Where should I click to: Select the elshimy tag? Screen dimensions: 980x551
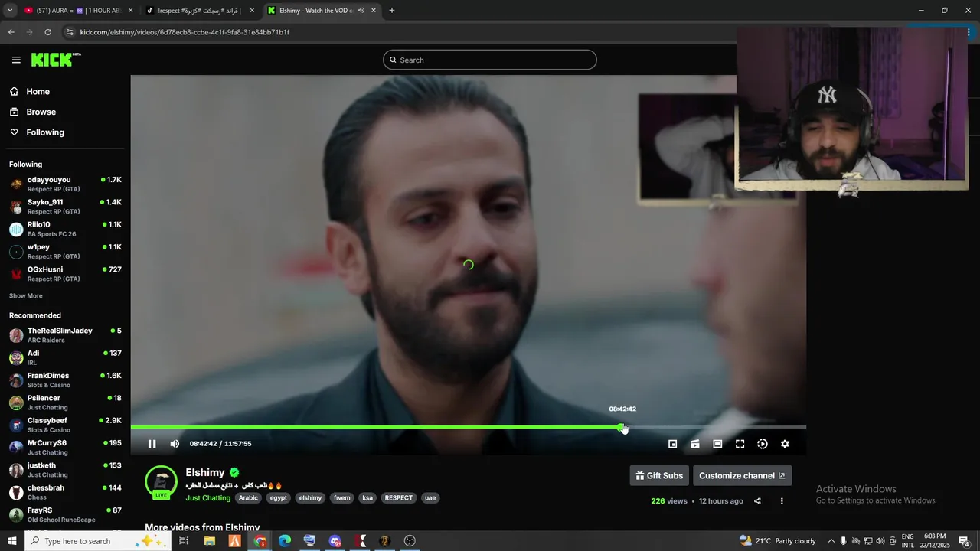point(311,498)
